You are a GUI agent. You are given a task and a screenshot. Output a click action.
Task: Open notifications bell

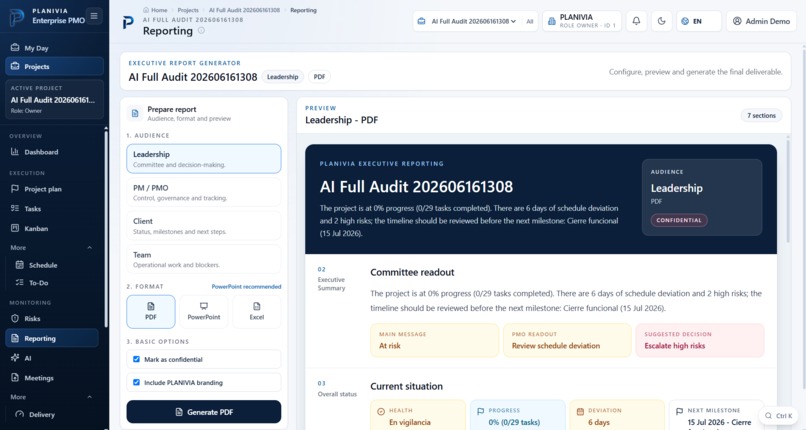click(x=636, y=21)
